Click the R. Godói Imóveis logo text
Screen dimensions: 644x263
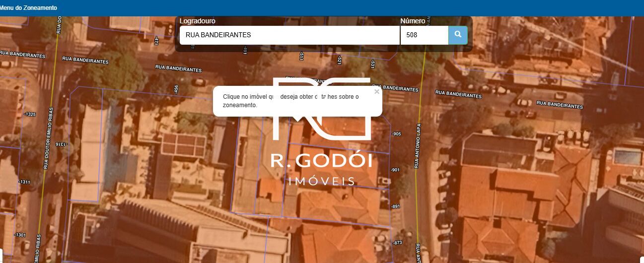[x=321, y=161]
